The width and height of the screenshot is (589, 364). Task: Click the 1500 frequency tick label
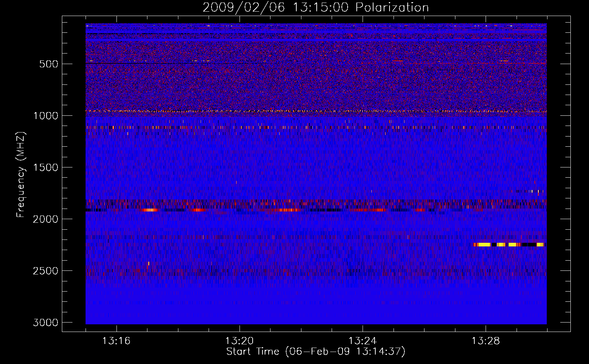pyautogui.click(x=46, y=167)
